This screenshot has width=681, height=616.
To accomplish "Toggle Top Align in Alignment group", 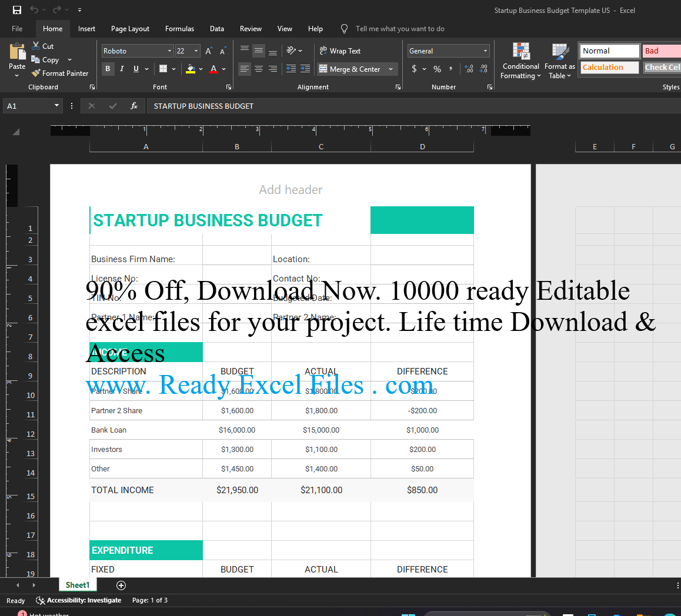I will (245, 50).
